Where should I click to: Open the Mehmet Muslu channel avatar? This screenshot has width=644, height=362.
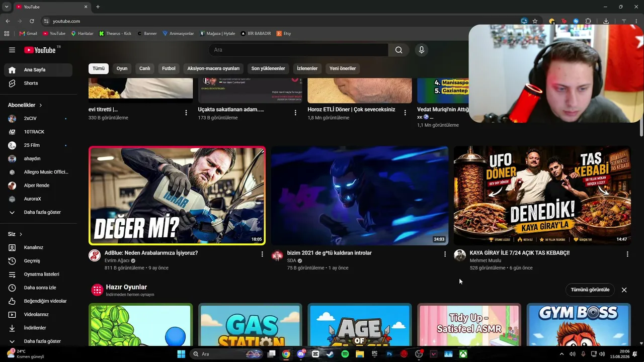pyautogui.click(x=460, y=255)
